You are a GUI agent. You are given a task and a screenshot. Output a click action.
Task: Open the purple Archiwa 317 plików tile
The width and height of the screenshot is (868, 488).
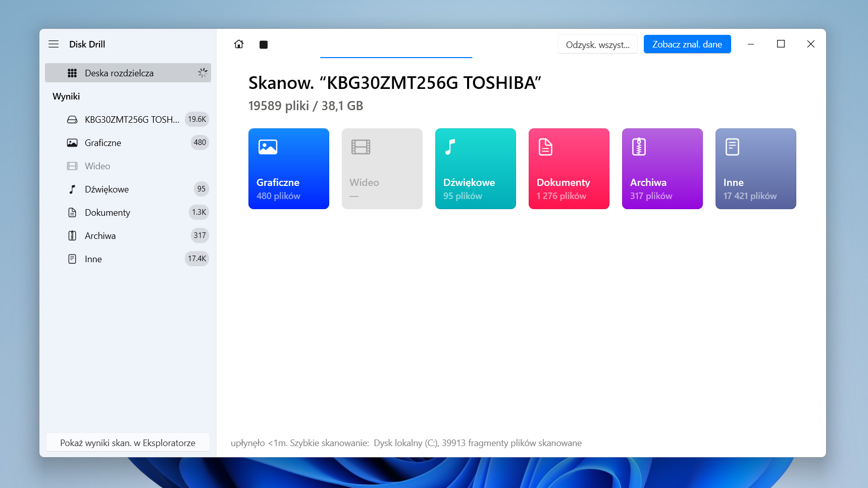662,169
